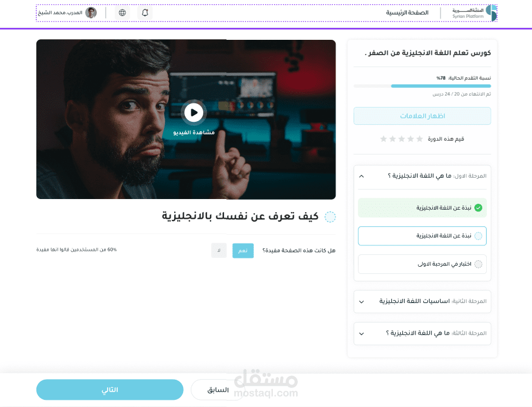Viewport: 532px width, 407px height.
Task: Click the %78 progress percentage text
Action: [441, 78]
